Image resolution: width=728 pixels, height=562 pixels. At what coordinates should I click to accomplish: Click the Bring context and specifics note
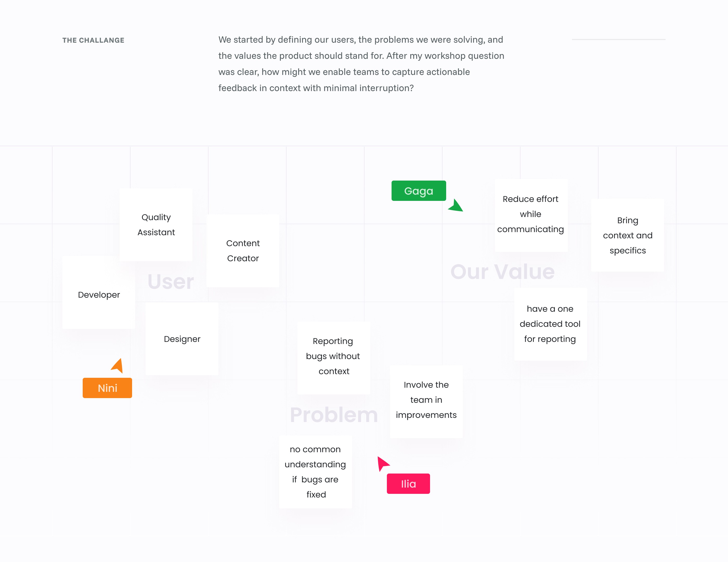pos(628,235)
